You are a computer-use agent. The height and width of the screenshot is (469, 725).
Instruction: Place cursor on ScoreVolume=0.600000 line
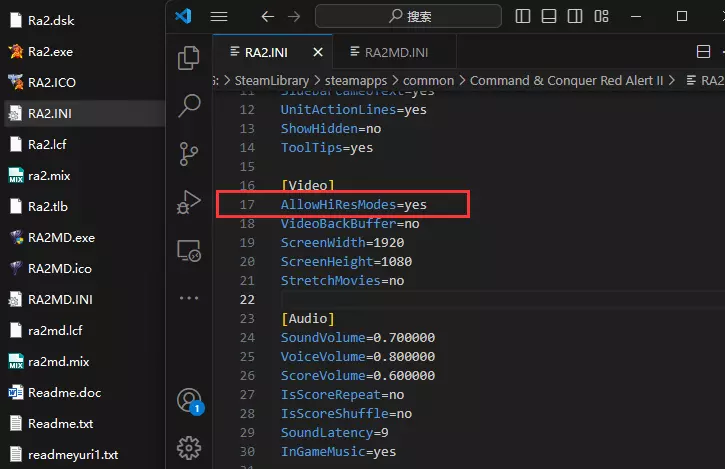point(358,375)
